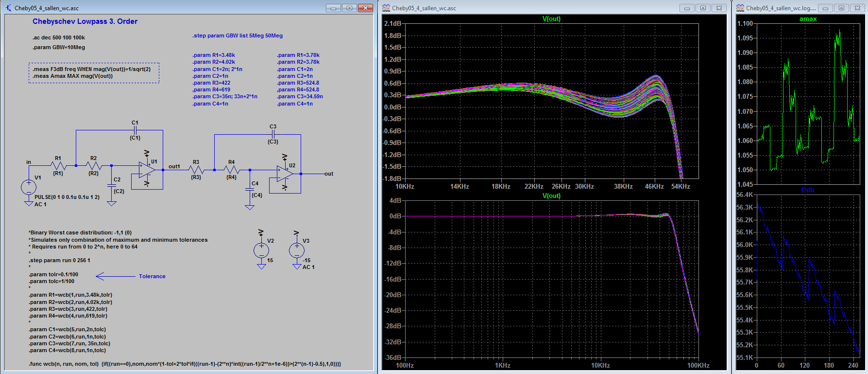Maximize the Cheby05_4_sallen_wc.asc schematic window

pyautogui.click(x=349, y=8)
